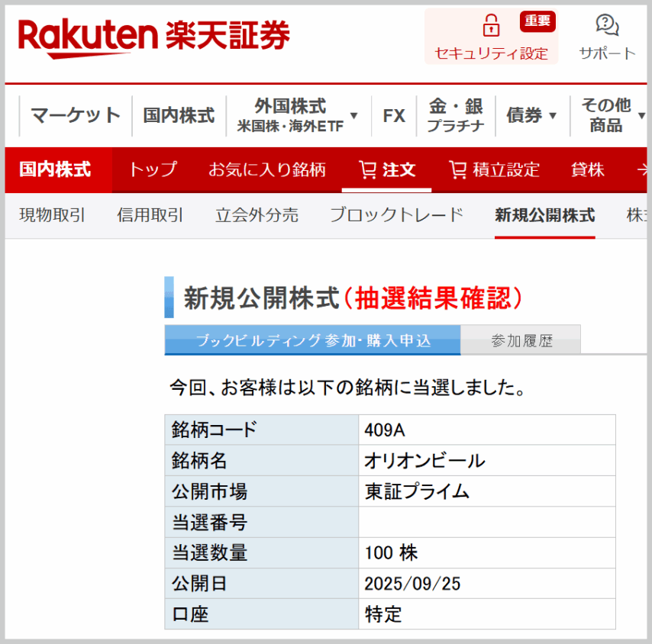The width and height of the screenshot is (652, 644).
Task: Open セキュリティ設定 lock icon
Action: [x=491, y=27]
